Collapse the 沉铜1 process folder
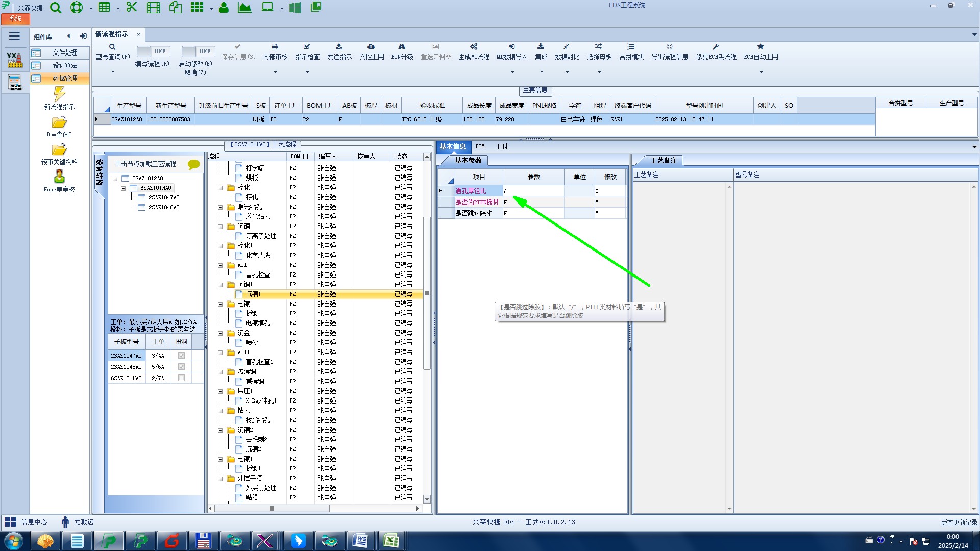 [x=221, y=285]
